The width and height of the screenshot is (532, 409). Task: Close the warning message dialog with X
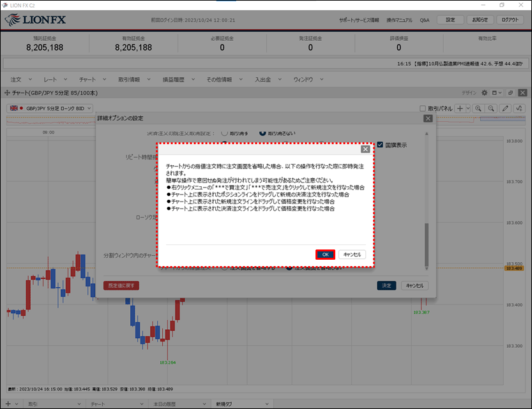(365, 149)
